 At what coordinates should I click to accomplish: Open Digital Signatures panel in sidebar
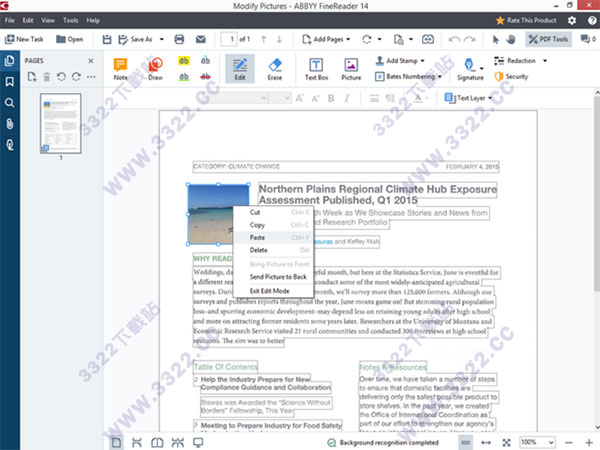point(10,145)
